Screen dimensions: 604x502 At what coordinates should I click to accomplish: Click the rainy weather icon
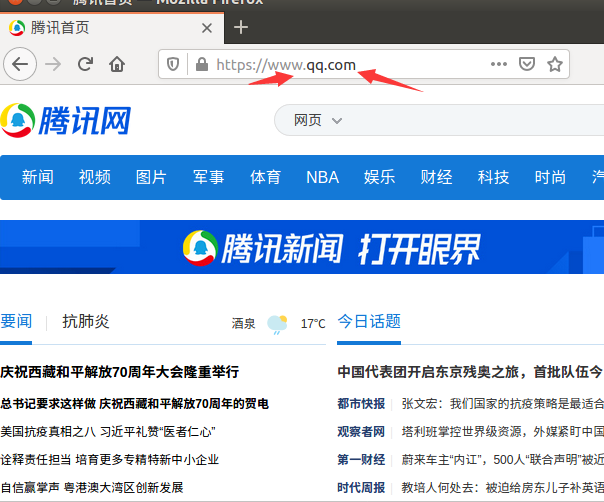point(277,324)
